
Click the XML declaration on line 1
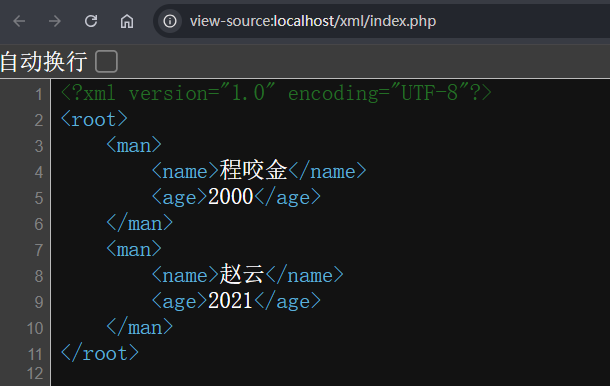click(276, 93)
